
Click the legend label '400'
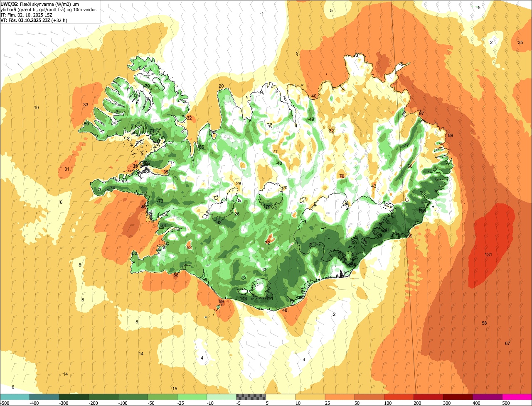(x=477, y=403)
